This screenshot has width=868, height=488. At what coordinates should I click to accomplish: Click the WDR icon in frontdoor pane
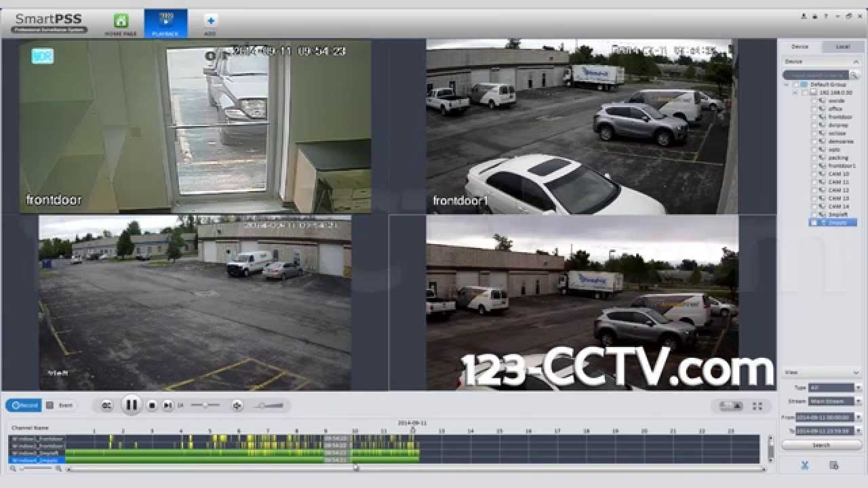coord(42,56)
